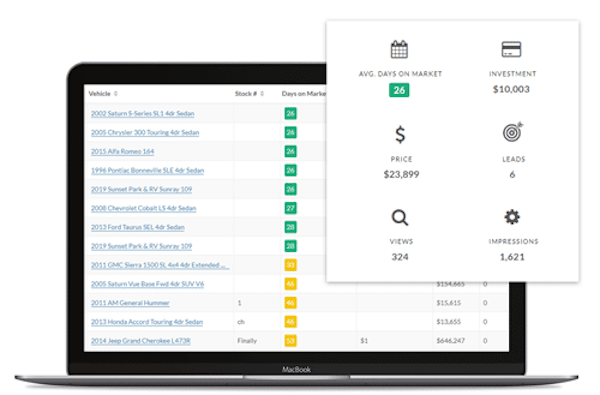The image size is (600, 395).
Task: Open 2014 Jeep Grand Cherokee L473R link
Action: tap(140, 341)
